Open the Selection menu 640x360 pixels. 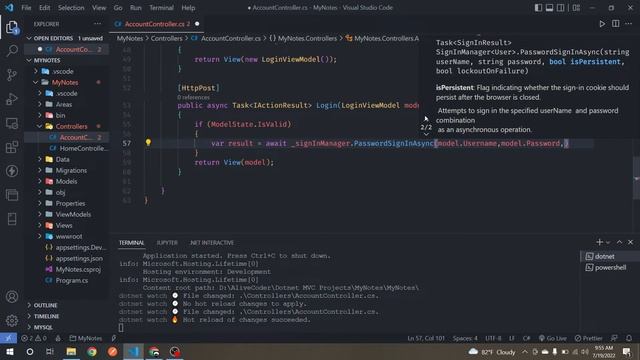(71, 8)
